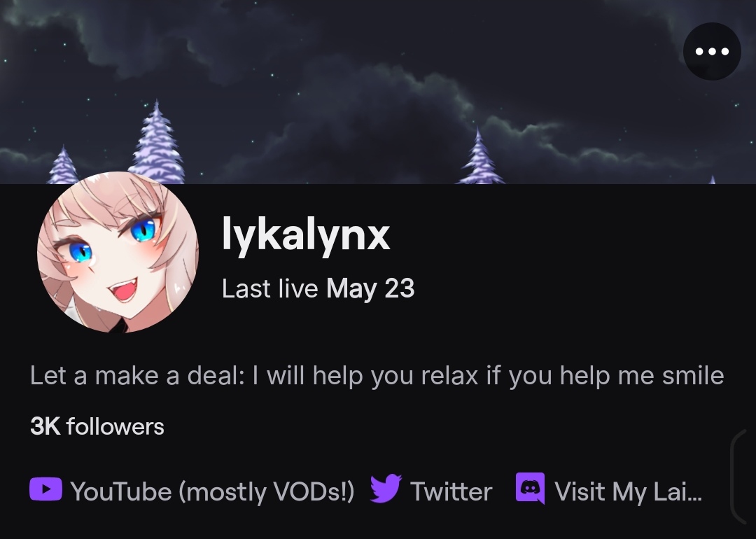
Task: Click the lykalynx channel name heading
Action: click(306, 234)
